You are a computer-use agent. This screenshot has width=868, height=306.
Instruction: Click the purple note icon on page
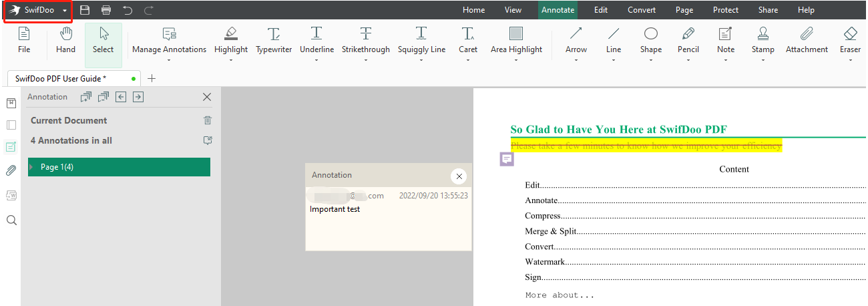tap(507, 159)
